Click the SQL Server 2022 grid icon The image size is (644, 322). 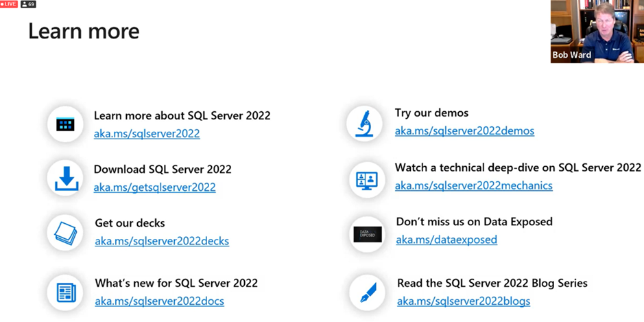click(x=65, y=124)
